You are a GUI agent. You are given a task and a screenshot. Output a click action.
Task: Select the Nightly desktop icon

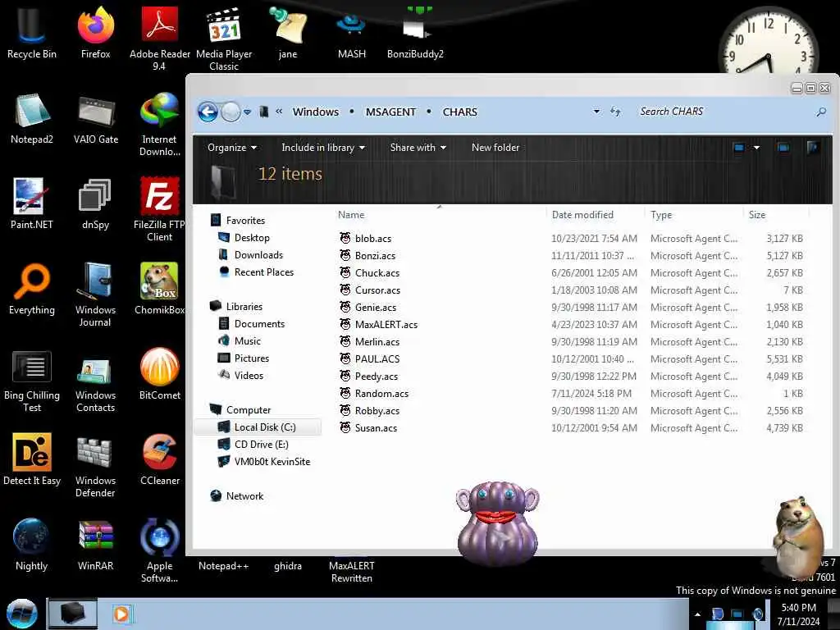pyautogui.click(x=31, y=545)
